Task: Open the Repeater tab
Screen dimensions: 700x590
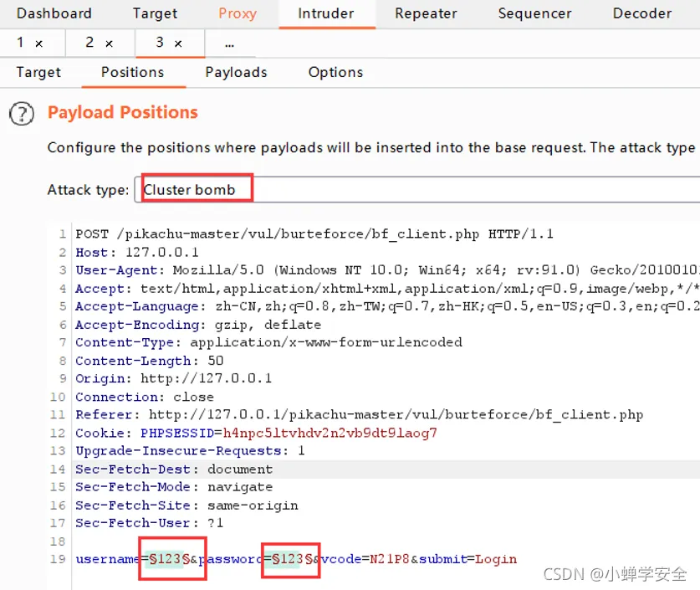Action: [x=426, y=13]
